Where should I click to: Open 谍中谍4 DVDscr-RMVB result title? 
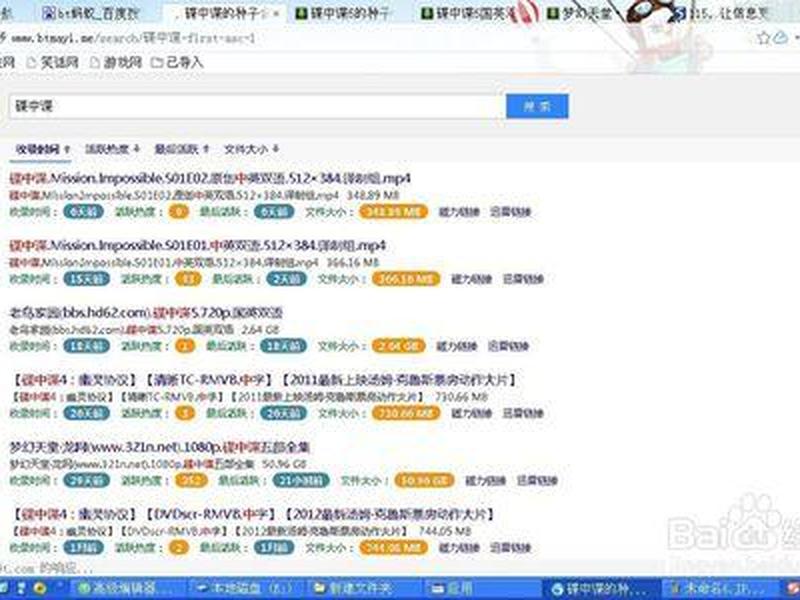pyautogui.click(x=253, y=514)
